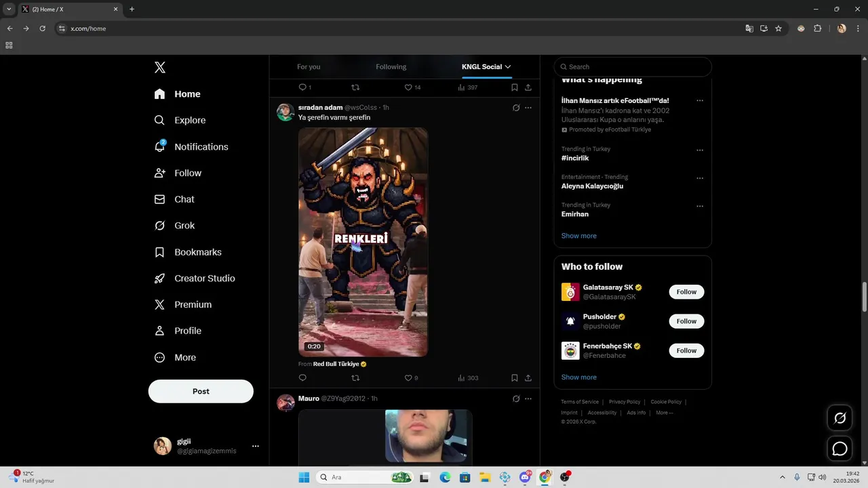868x488 pixels.
Task: View analytics showing 303 views
Action: click(x=468, y=378)
